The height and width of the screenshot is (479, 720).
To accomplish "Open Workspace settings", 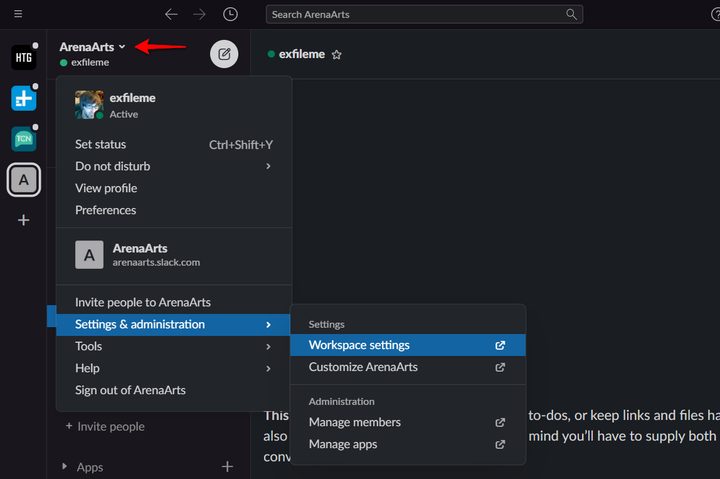I will pos(408,345).
